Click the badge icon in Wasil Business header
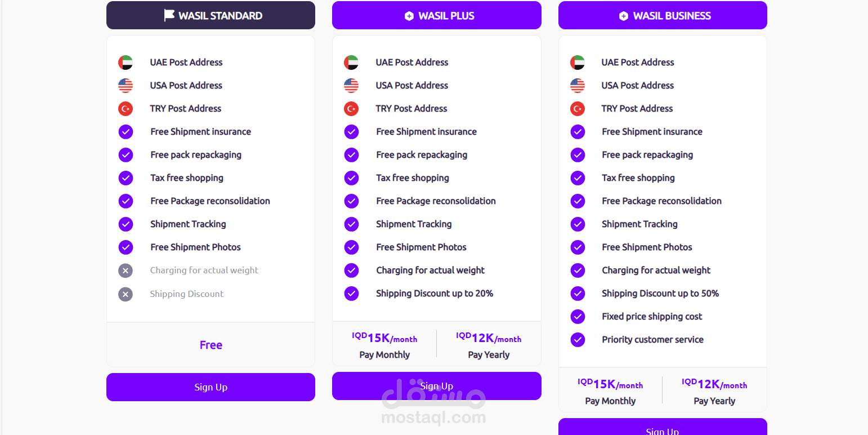The image size is (868, 435). click(x=624, y=16)
